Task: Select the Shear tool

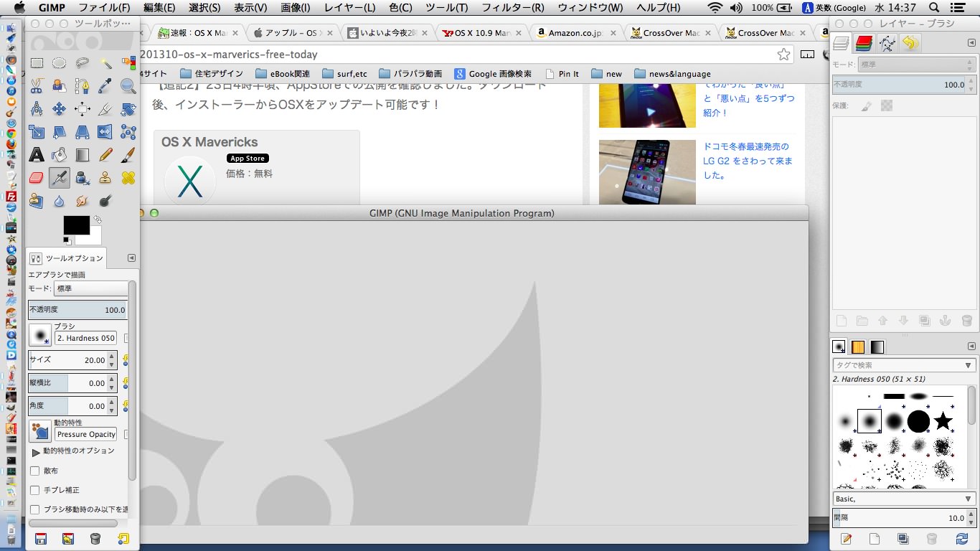Action: point(60,132)
